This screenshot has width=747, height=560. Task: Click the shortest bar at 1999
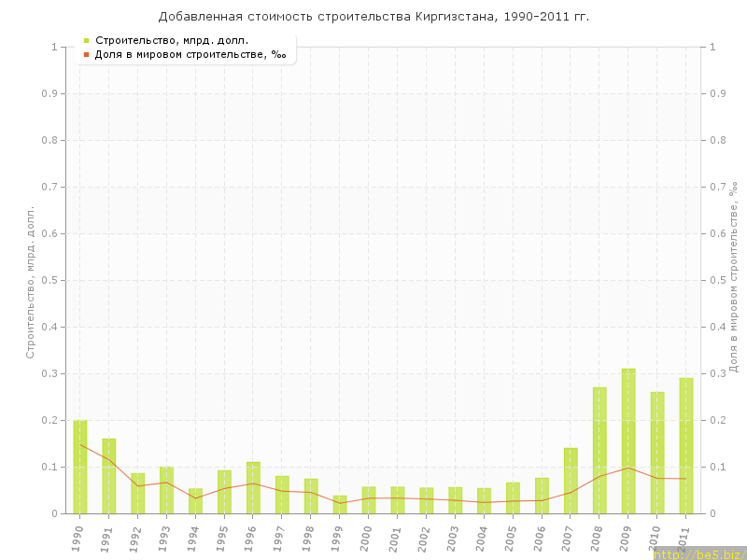click(340, 505)
